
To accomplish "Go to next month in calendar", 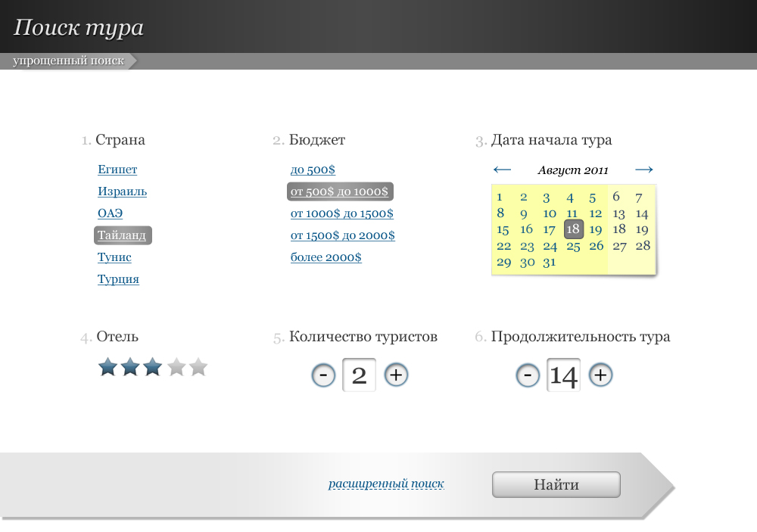I will coord(644,170).
